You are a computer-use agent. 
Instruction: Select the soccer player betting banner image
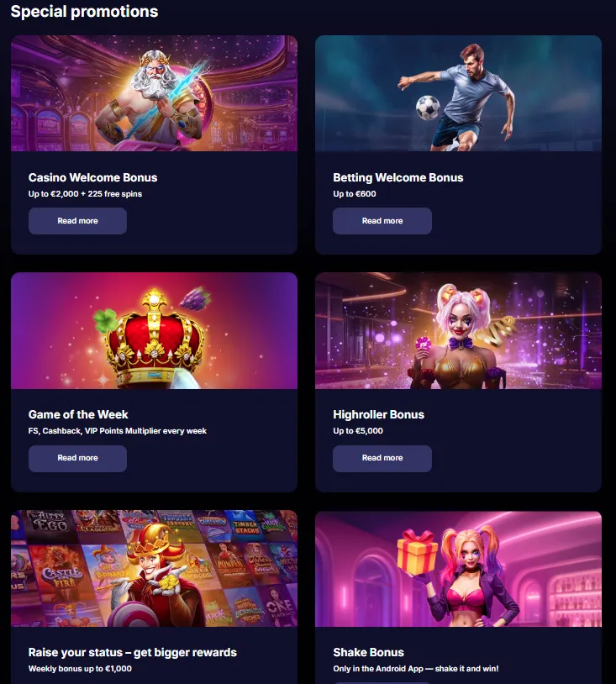[458, 93]
